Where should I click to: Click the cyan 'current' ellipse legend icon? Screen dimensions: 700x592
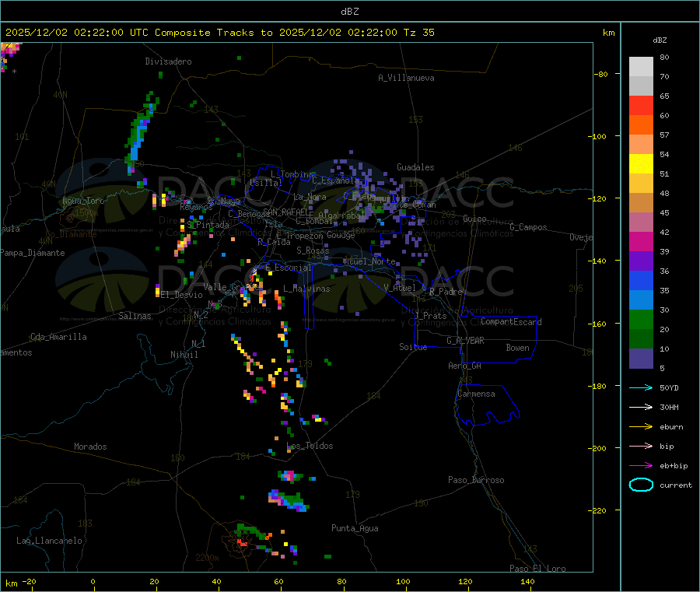click(641, 485)
